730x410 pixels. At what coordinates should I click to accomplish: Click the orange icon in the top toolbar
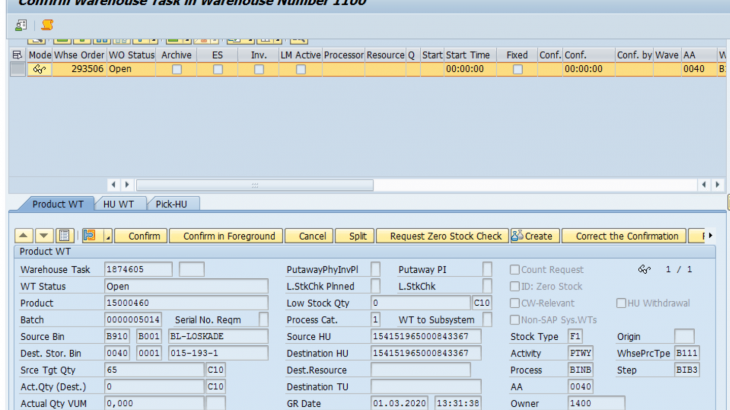pos(47,25)
